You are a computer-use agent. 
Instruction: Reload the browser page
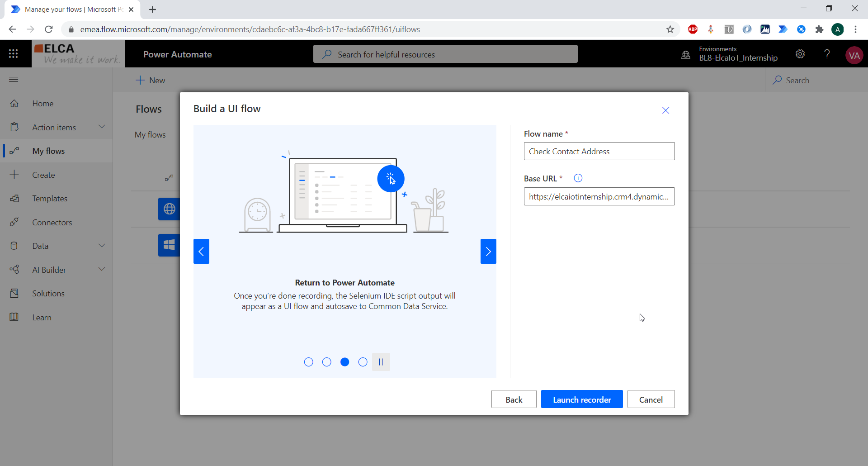[x=49, y=29]
